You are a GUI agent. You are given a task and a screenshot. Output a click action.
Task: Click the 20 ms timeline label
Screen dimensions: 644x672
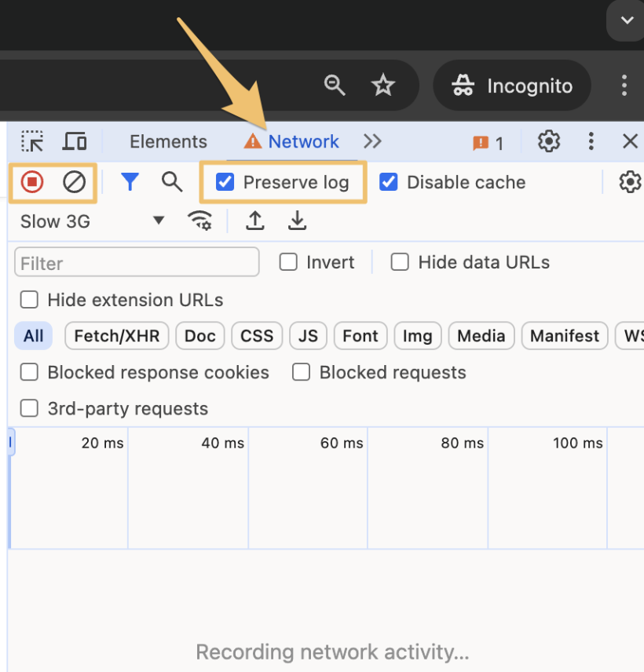102,443
